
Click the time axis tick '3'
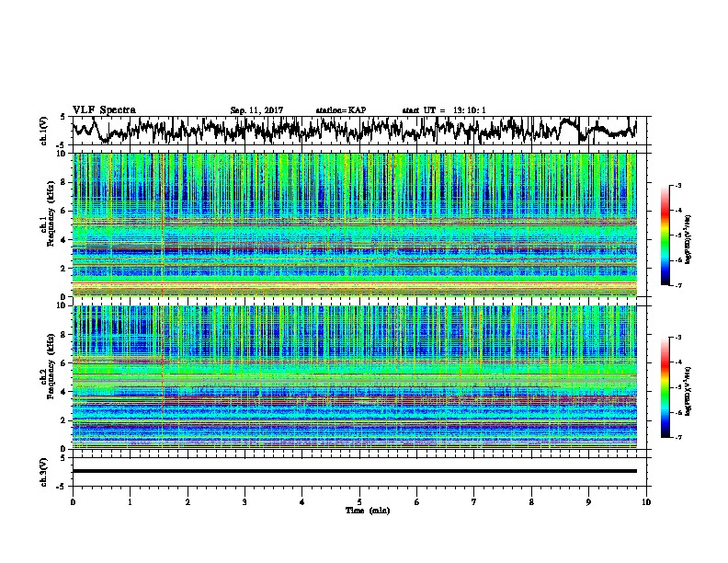[245, 502]
